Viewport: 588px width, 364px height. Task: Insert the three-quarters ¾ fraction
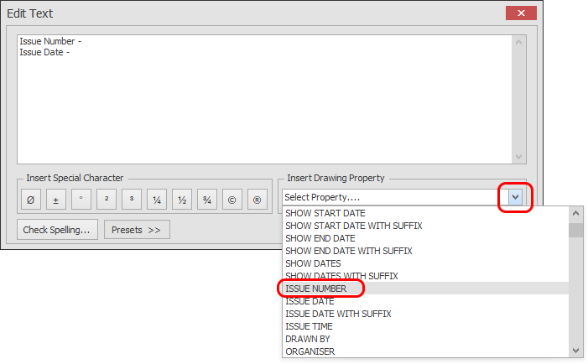pyautogui.click(x=207, y=200)
